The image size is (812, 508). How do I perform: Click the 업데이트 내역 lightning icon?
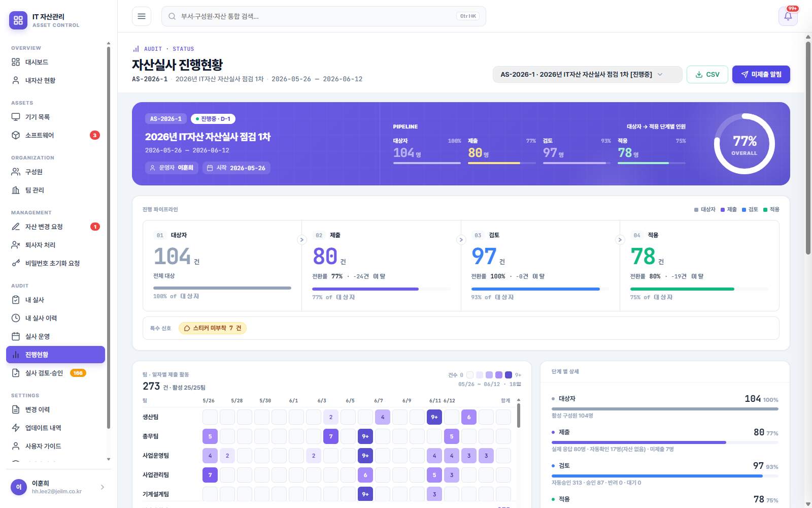16,428
